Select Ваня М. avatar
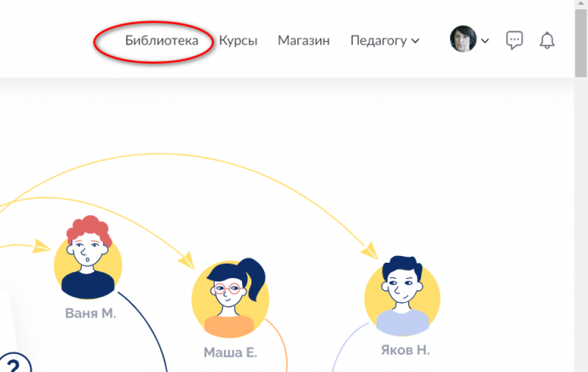The height and width of the screenshot is (372, 588). coord(88,258)
